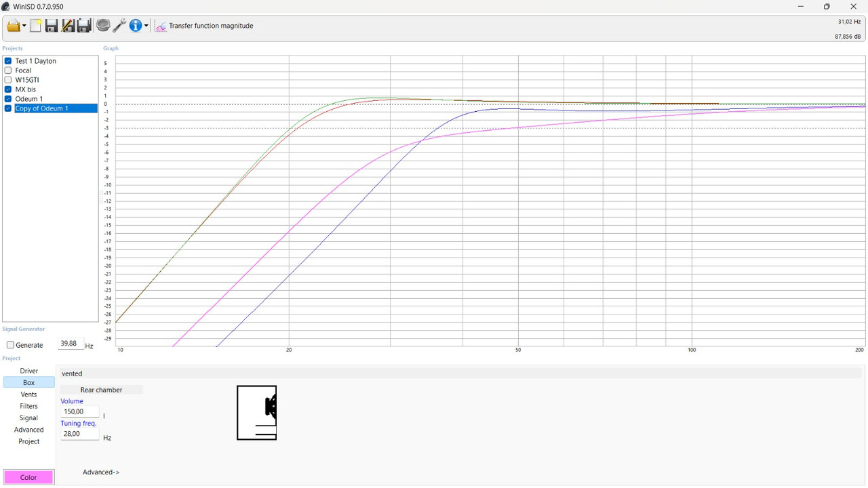Close the WinISD window
Screen dimensions: 868x488
[x=854, y=7]
